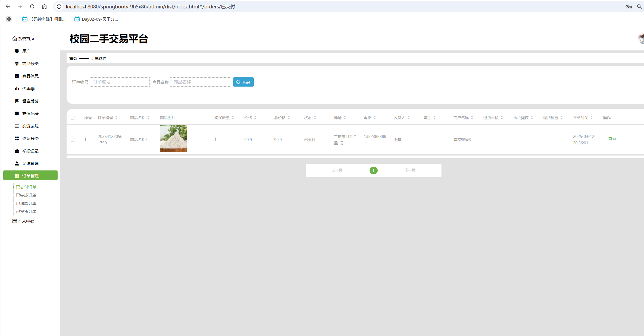
Task: Collapse the 订单管理 sidebar menu
Action: [30, 176]
